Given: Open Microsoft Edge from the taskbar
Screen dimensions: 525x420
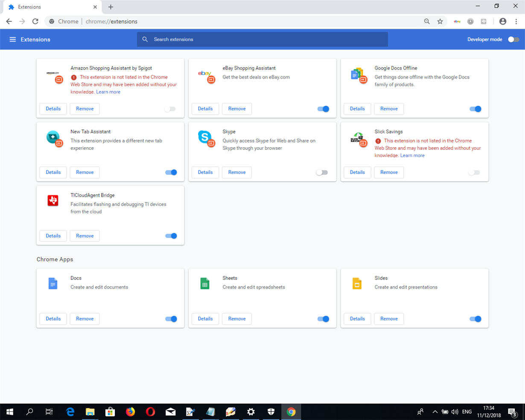Looking at the screenshot, I should point(70,412).
